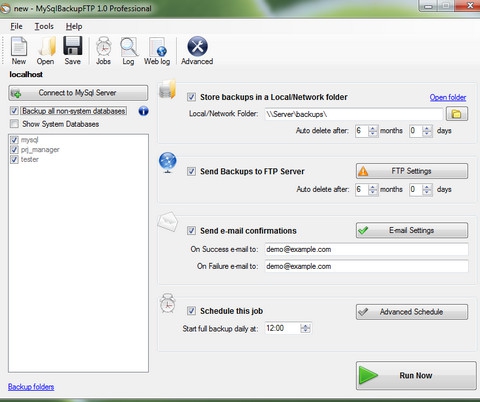Close the MySqlBackupFTP window
Viewport: 480px width, 402px height.
pos(469,6)
